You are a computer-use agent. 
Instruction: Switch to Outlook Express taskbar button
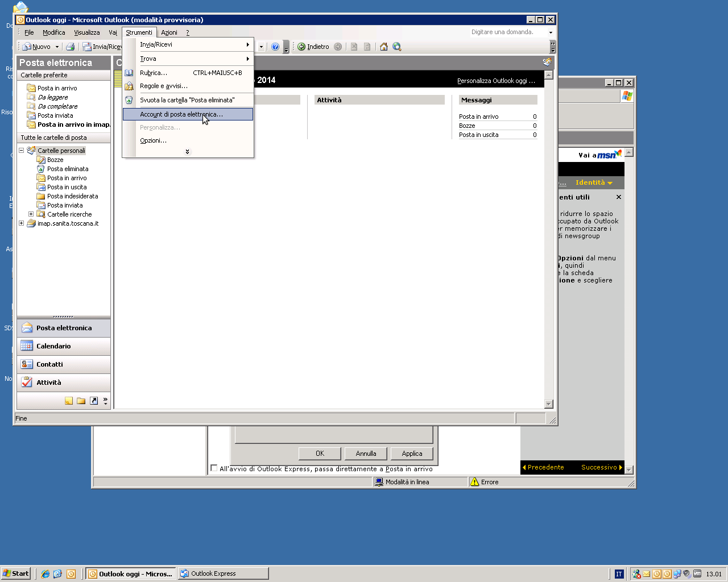pyautogui.click(x=223, y=573)
